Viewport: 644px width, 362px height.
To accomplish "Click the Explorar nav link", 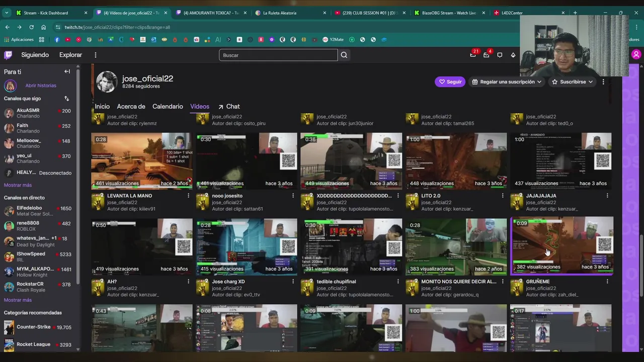I will pos(70,55).
